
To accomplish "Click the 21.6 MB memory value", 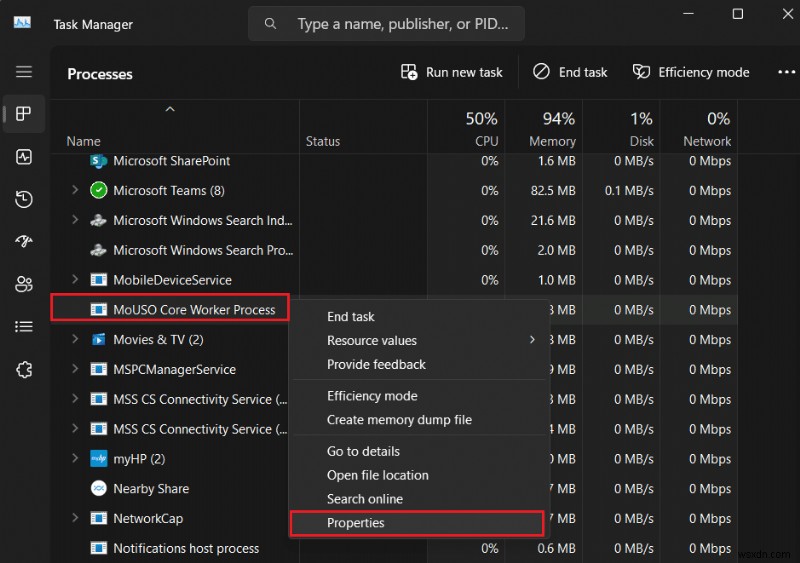I will point(553,221).
